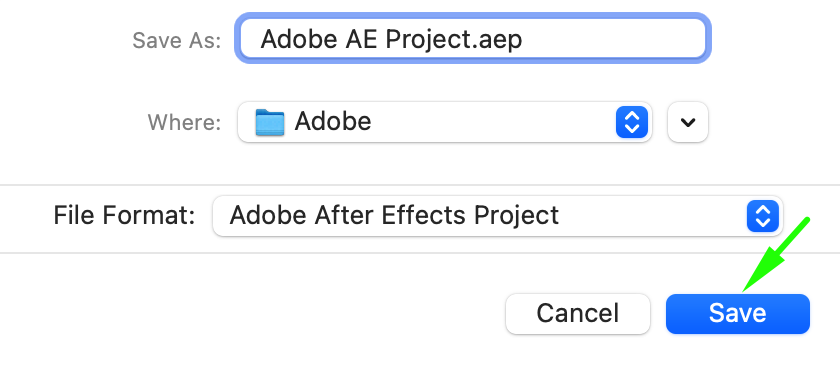Click the Where label

[x=184, y=123]
